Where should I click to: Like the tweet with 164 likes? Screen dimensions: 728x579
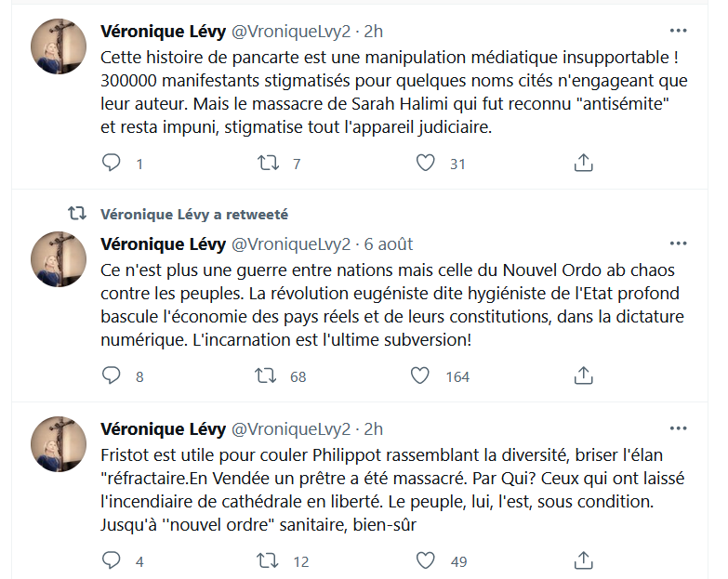[x=420, y=375]
